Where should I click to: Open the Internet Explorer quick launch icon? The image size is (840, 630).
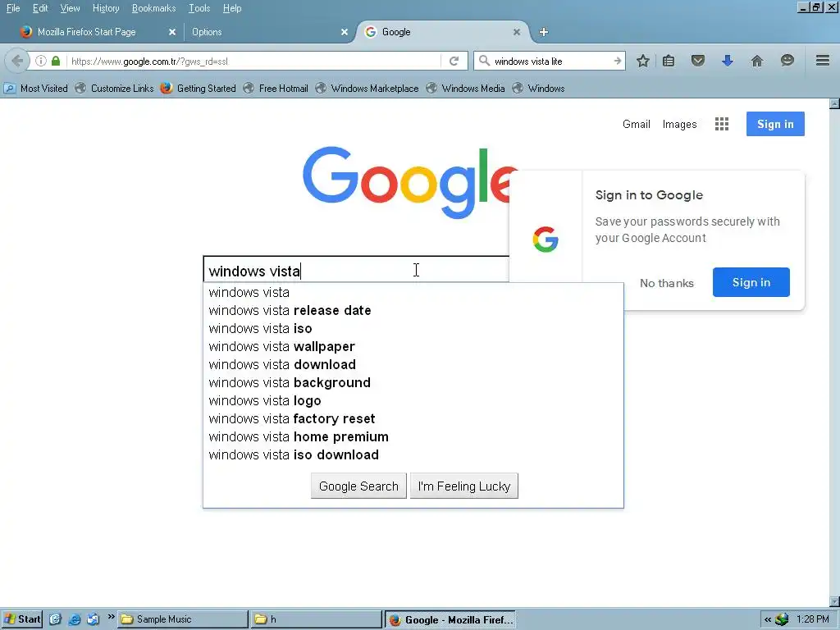pyautogui.click(x=75, y=619)
